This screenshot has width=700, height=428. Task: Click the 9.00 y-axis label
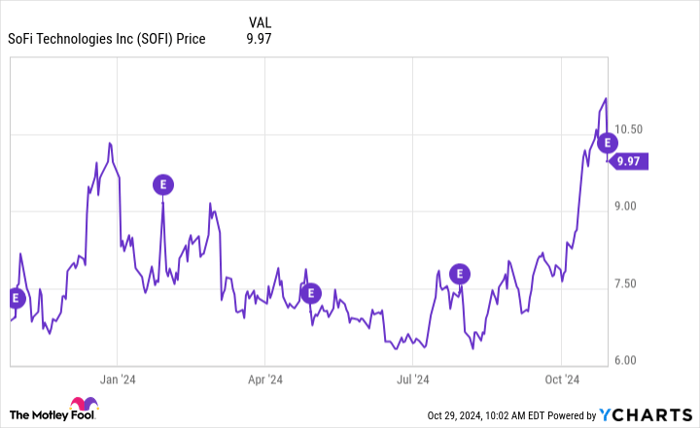(x=625, y=206)
